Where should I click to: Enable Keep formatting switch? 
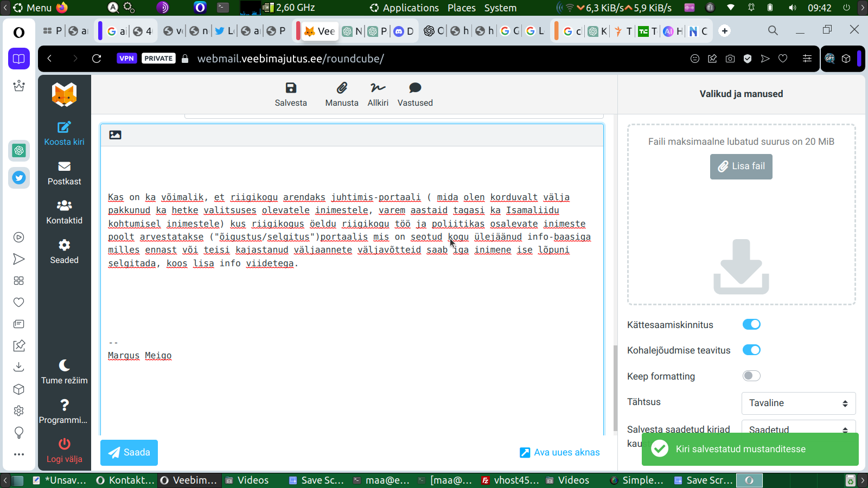point(751,376)
